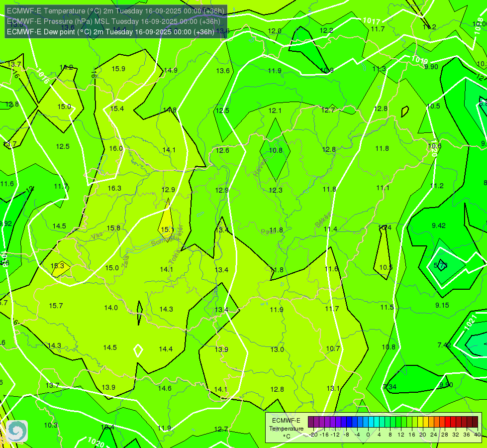Click the 15.1 value in the yellow patch
487x448 pixels.
(x=167, y=229)
